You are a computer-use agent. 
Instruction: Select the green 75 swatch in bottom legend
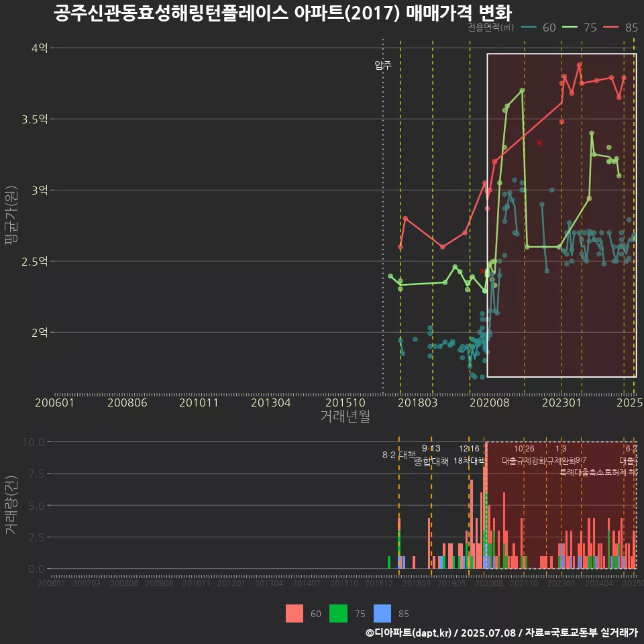click(x=338, y=614)
